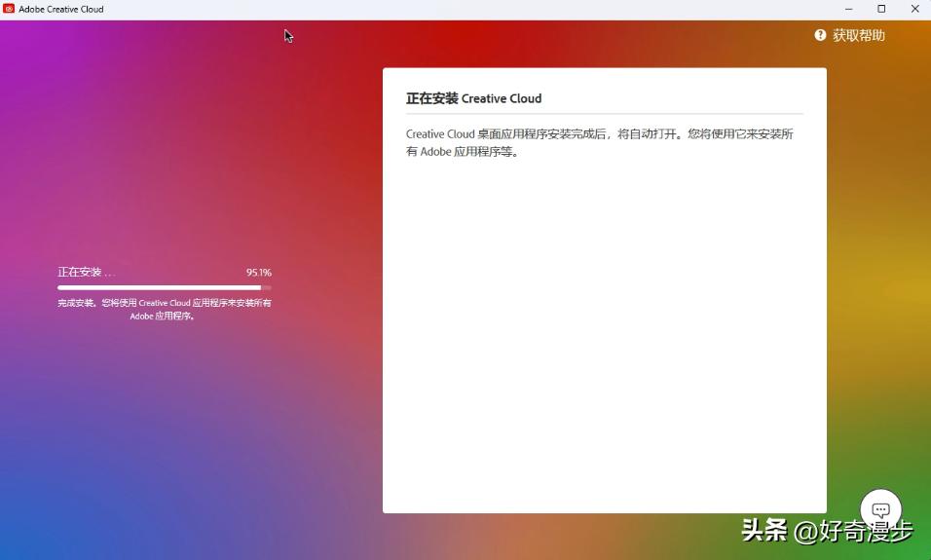Click the 正在安装 Creative Cloud heading
931x560 pixels.
474,98
